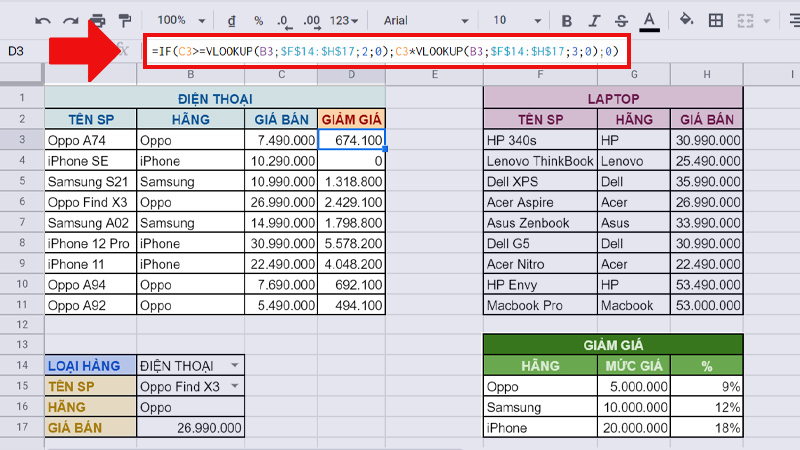The height and width of the screenshot is (450, 800).
Task: Click the Undo arrow icon
Action: click(44, 20)
